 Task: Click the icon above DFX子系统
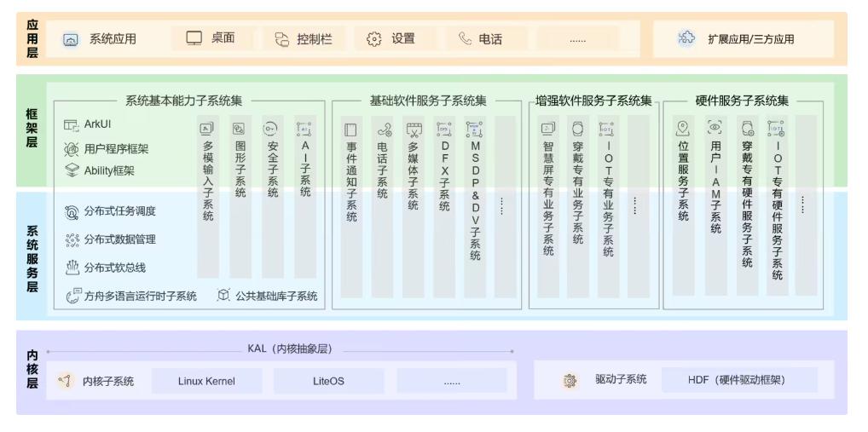(444, 130)
